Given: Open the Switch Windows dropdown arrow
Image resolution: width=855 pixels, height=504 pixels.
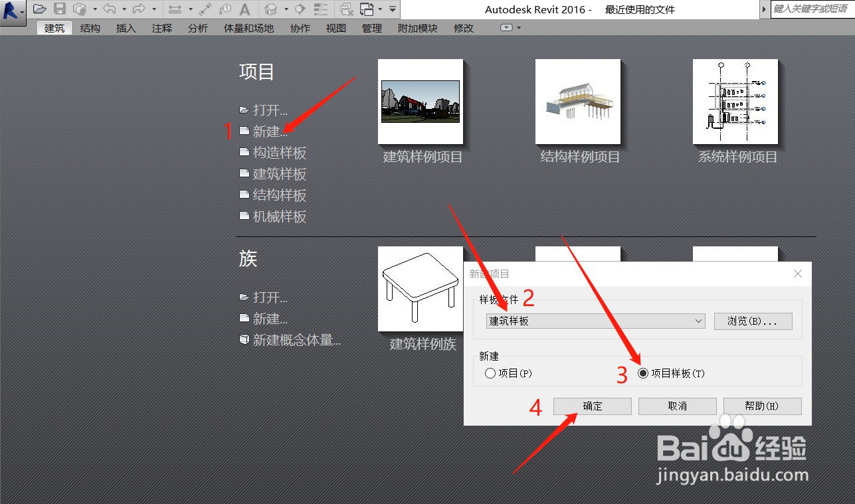Looking at the screenshot, I should (x=380, y=9).
